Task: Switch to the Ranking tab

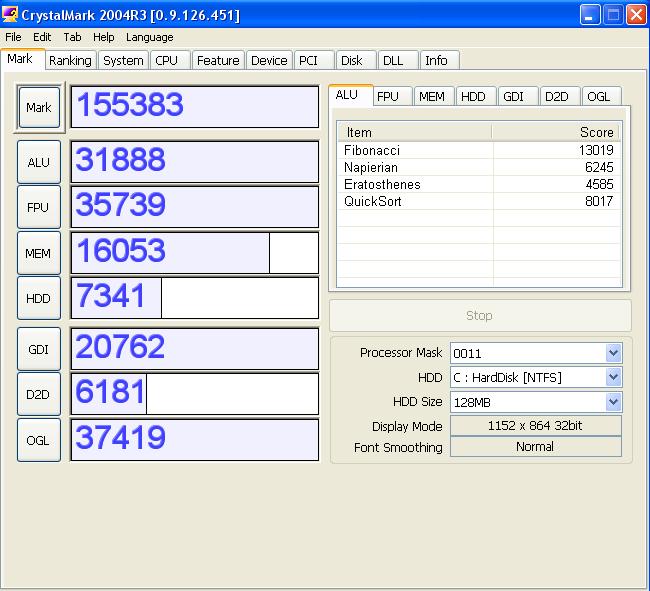Action: coord(70,61)
